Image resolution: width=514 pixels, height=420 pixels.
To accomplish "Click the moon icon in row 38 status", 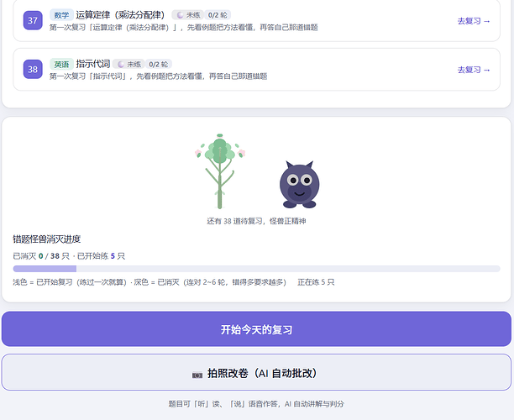I will click(121, 65).
